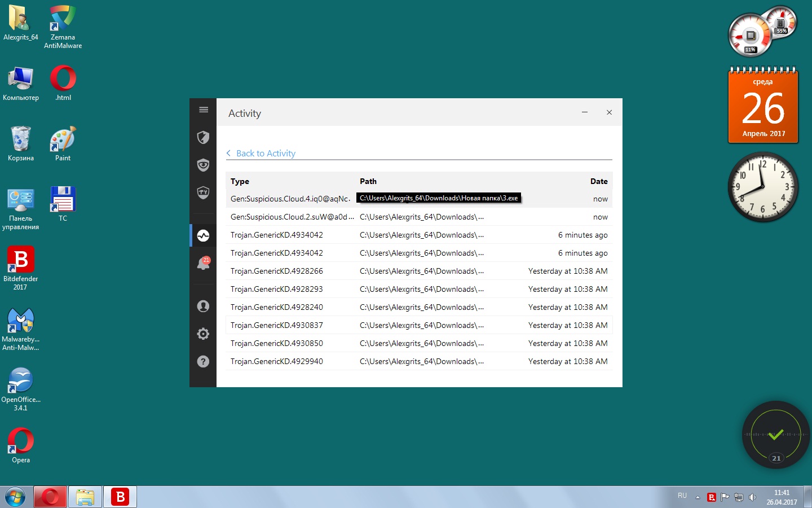Image resolution: width=812 pixels, height=508 pixels.
Task: Select the Opera desktop shortcut
Action: pos(21,446)
